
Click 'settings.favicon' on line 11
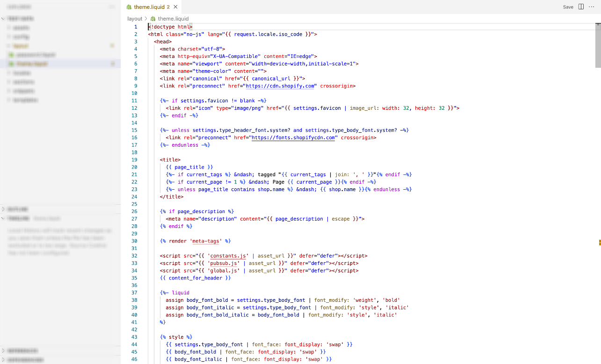point(204,101)
